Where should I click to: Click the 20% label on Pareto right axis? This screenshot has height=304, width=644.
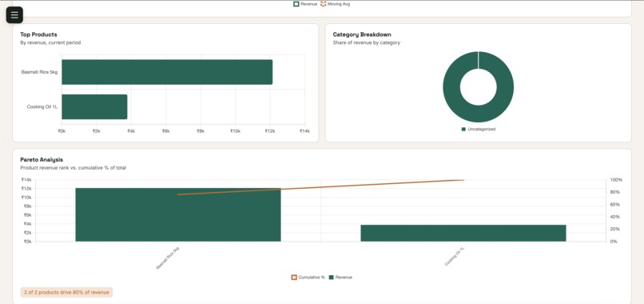[x=615, y=229]
